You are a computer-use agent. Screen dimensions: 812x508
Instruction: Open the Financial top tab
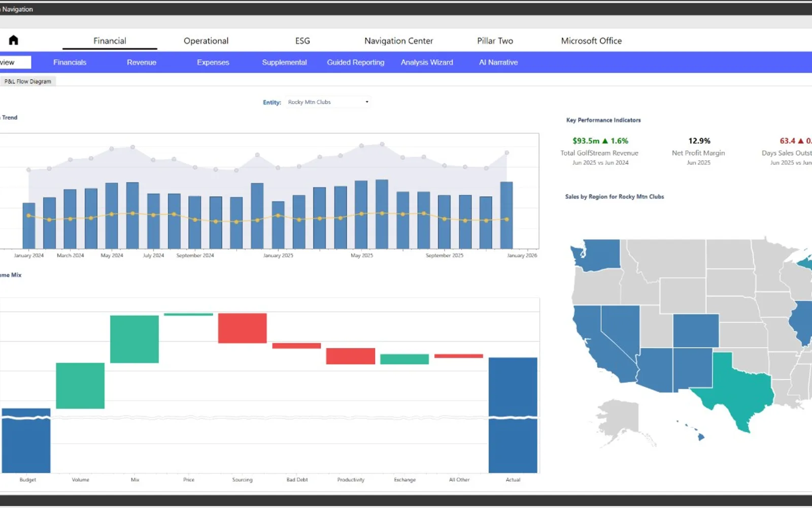pyautogui.click(x=110, y=41)
